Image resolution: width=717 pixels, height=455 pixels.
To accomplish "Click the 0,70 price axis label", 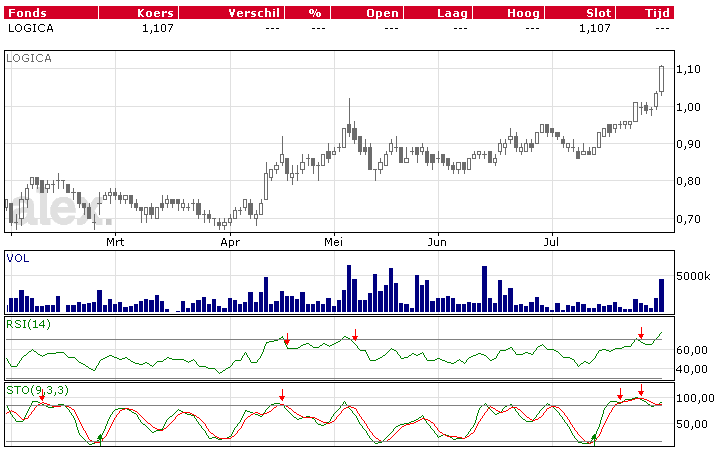I will coord(688,219).
